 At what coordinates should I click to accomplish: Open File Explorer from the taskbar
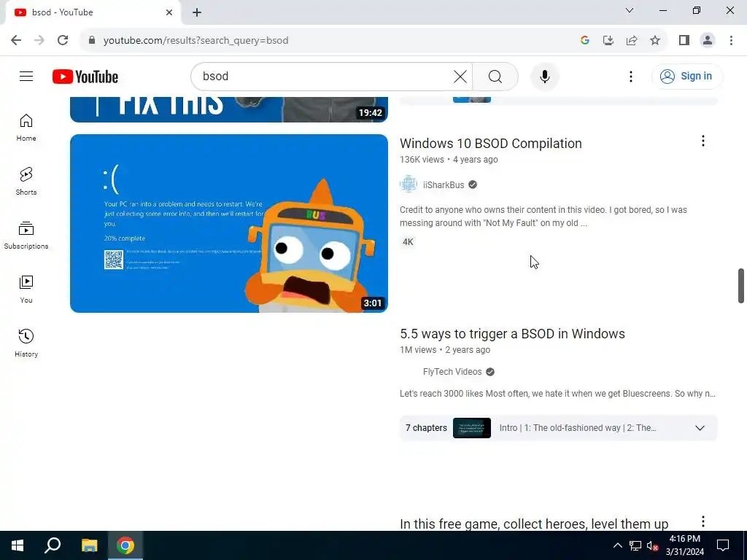(x=89, y=545)
